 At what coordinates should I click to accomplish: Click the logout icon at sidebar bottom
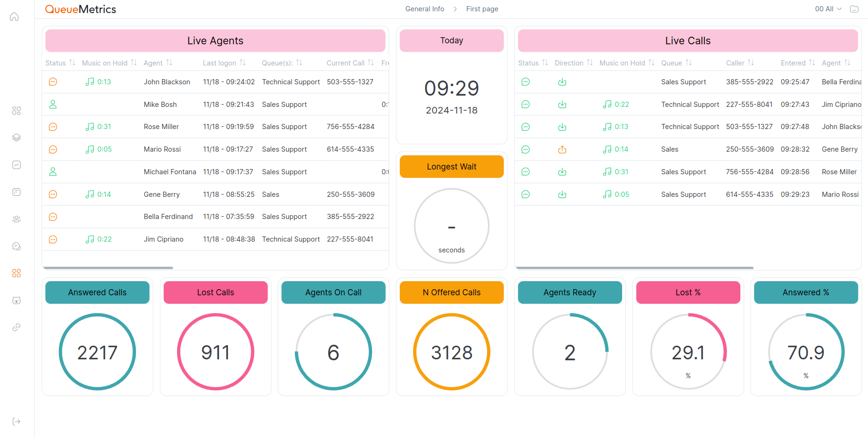pyautogui.click(x=16, y=422)
